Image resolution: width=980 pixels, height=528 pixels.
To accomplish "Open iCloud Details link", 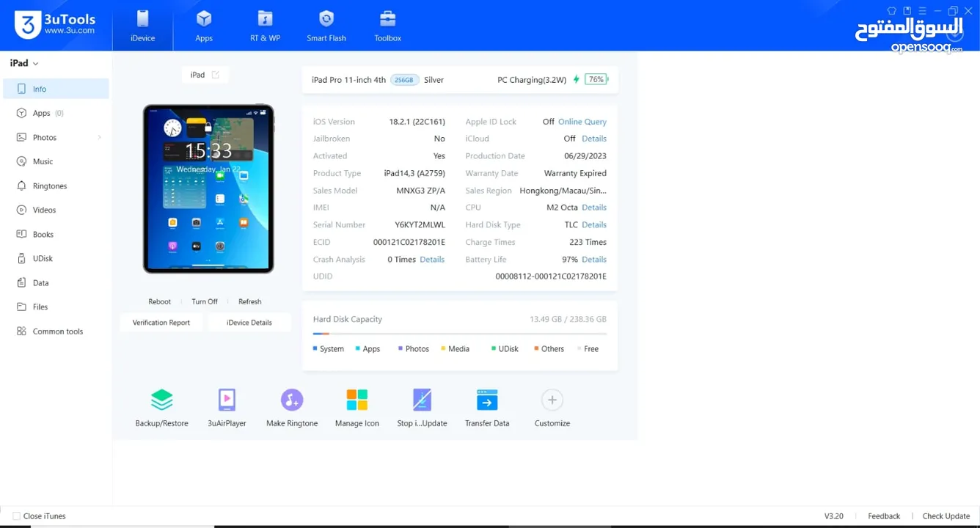I will tap(594, 139).
